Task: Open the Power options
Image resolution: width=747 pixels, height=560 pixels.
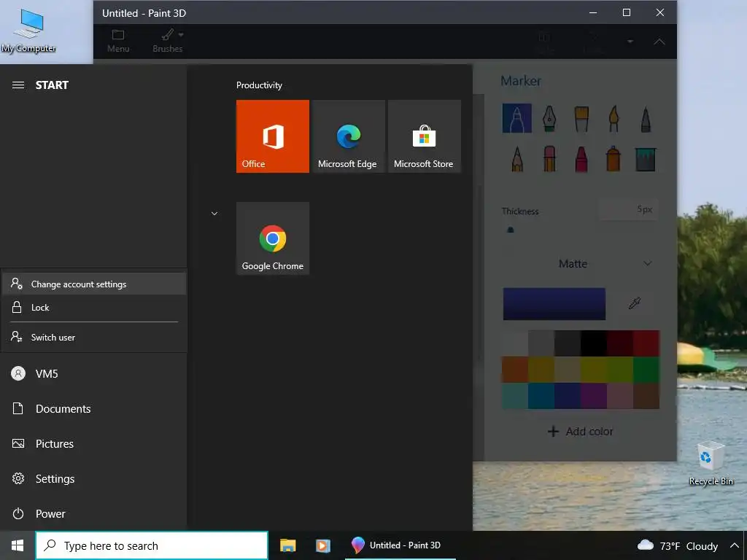Action: [93, 514]
